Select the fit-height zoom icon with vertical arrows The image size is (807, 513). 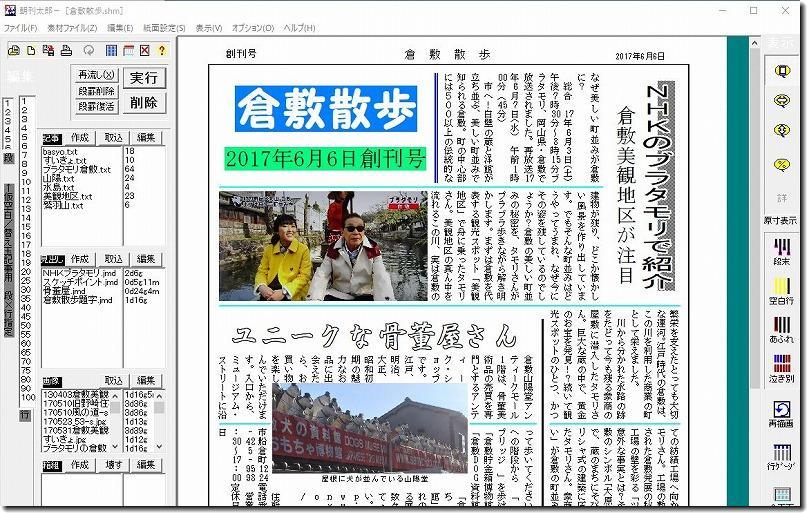(x=782, y=131)
